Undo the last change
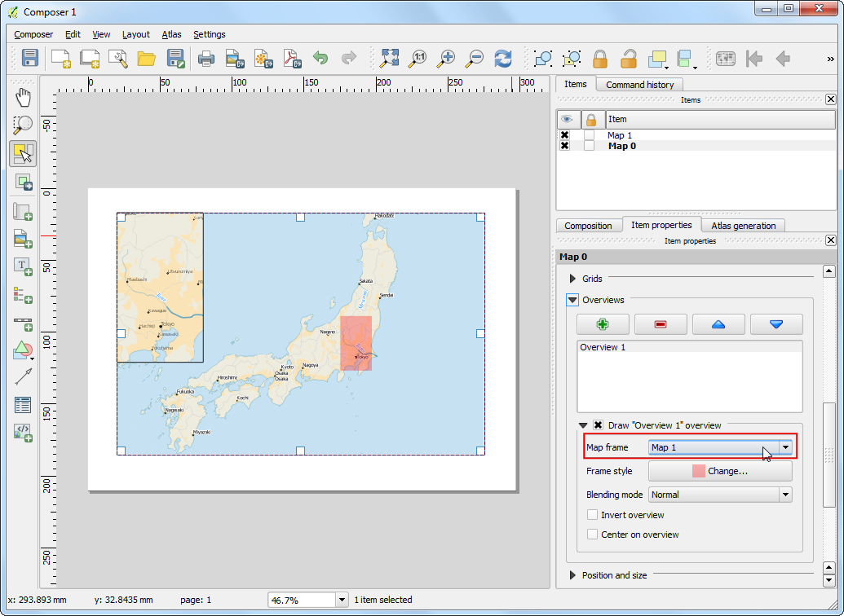The width and height of the screenshot is (844, 616). (320, 58)
